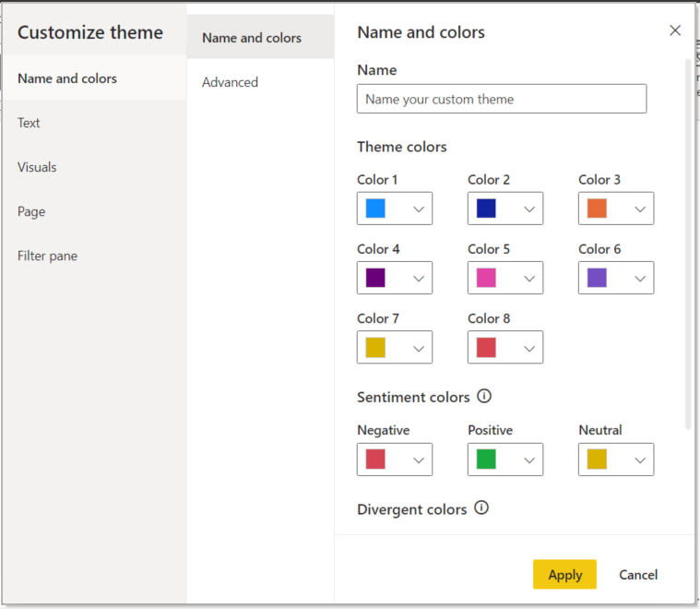Screen dimensions: 700x609
Task: Close the Customize theme dialog
Action: pyautogui.click(x=675, y=30)
